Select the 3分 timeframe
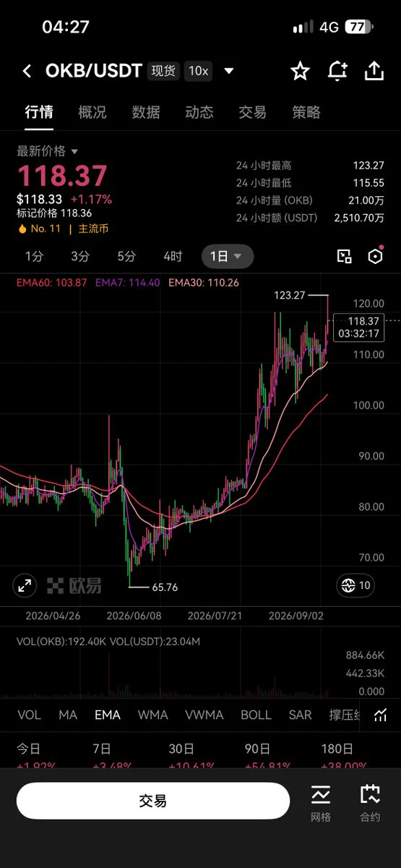 tap(80, 256)
